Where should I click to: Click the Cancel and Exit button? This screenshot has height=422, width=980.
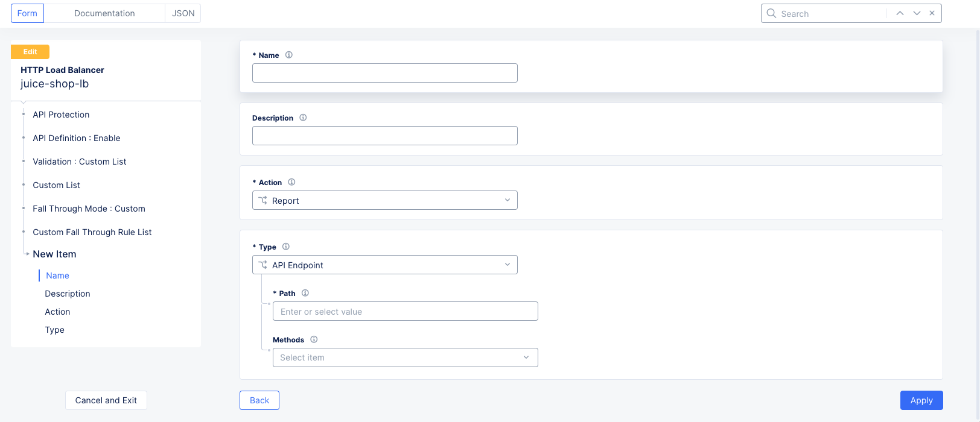tap(106, 400)
